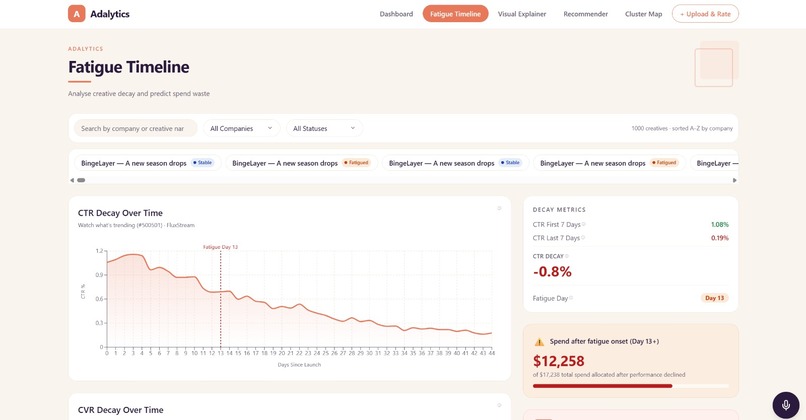
Task: Switch to Visual Explainer tab
Action: (522, 14)
